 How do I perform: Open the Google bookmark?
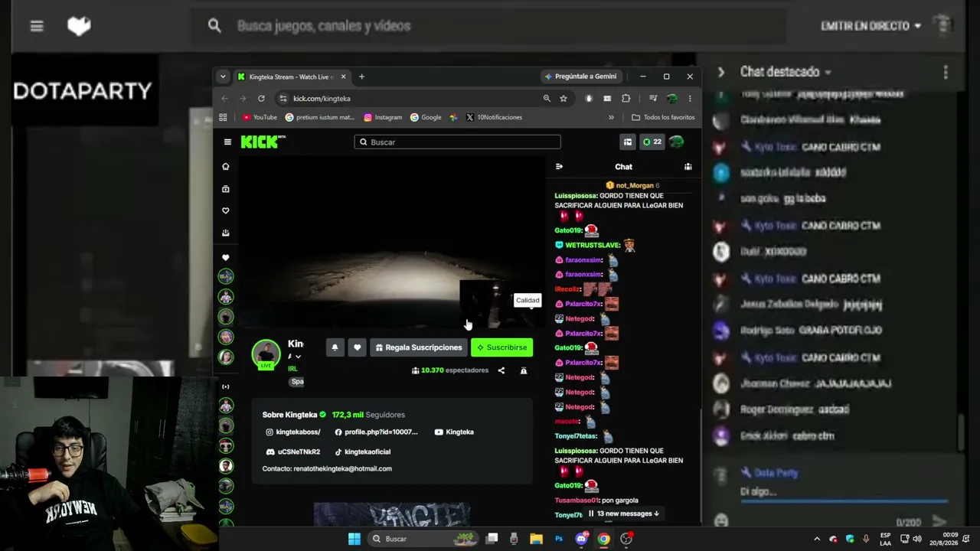point(426,117)
